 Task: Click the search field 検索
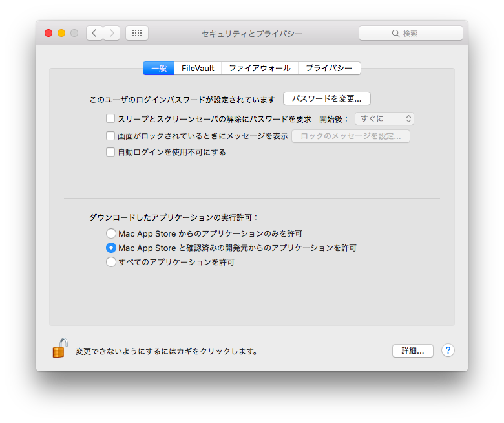[411, 33]
